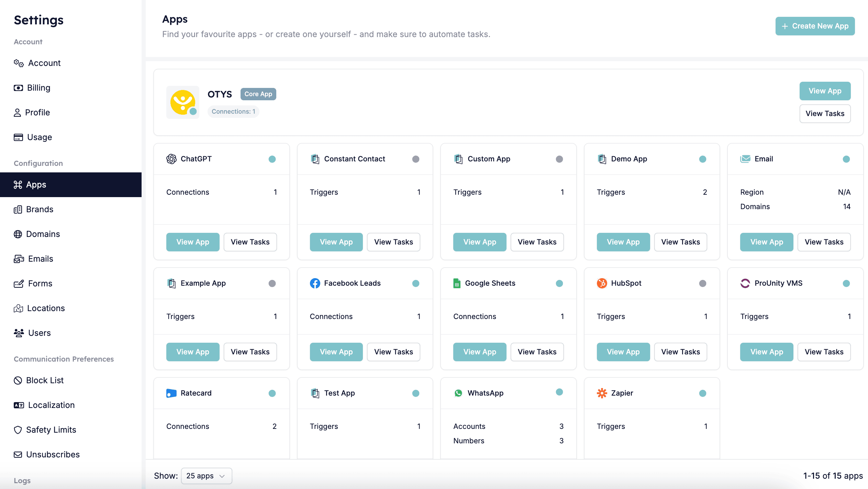Click View Tasks on Custom App card
Image resolution: width=868 pixels, height=489 pixels.
pyautogui.click(x=537, y=242)
